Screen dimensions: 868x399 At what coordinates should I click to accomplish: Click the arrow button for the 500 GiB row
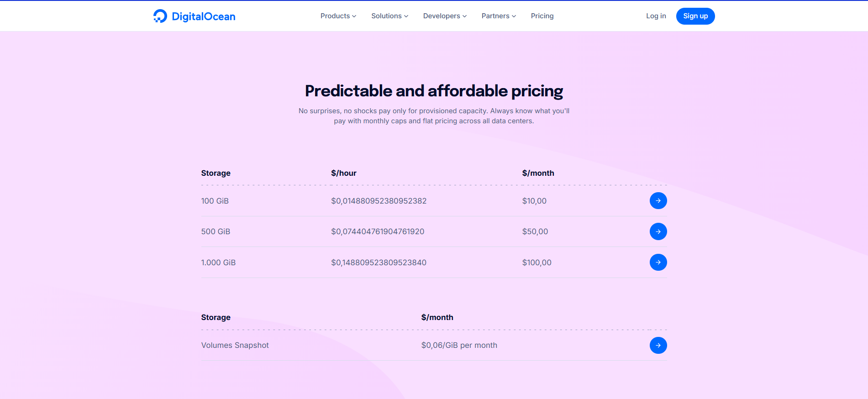658,231
